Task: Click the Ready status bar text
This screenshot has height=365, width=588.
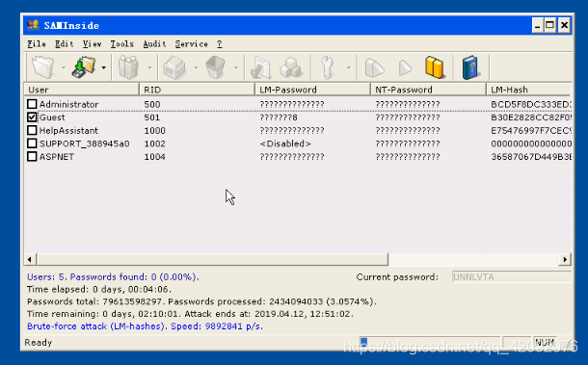Action: click(x=39, y=342)
